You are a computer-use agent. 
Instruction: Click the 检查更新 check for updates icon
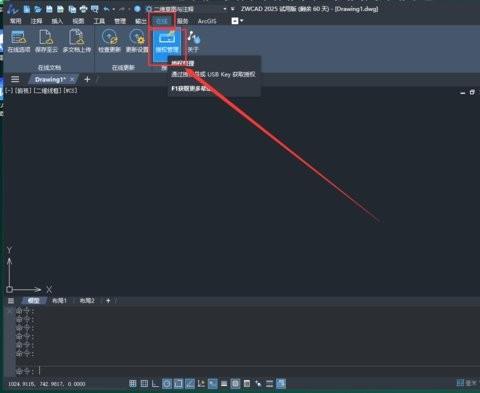pyautogui.click(x=110, y=41)
